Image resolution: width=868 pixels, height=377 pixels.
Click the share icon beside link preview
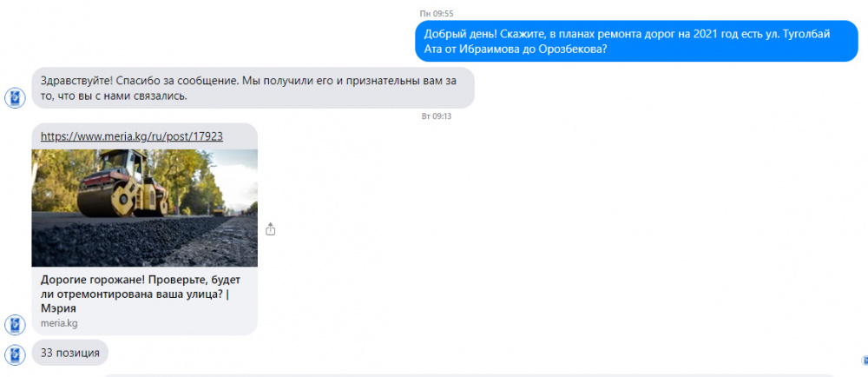tap(270, 228)
